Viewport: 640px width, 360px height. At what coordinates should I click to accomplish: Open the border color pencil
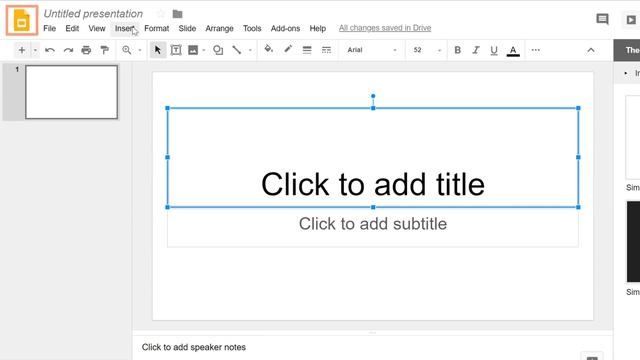(x=288, y=49)
